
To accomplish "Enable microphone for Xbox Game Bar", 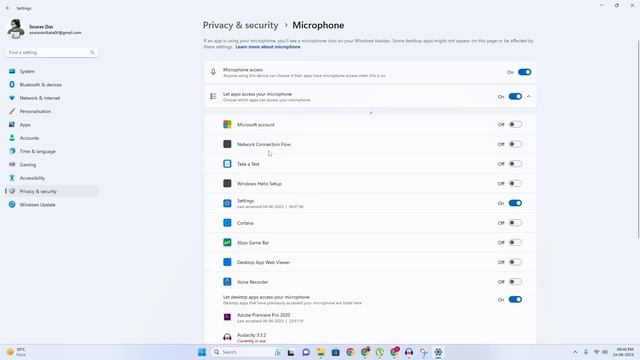I will [x=515, y=242].
